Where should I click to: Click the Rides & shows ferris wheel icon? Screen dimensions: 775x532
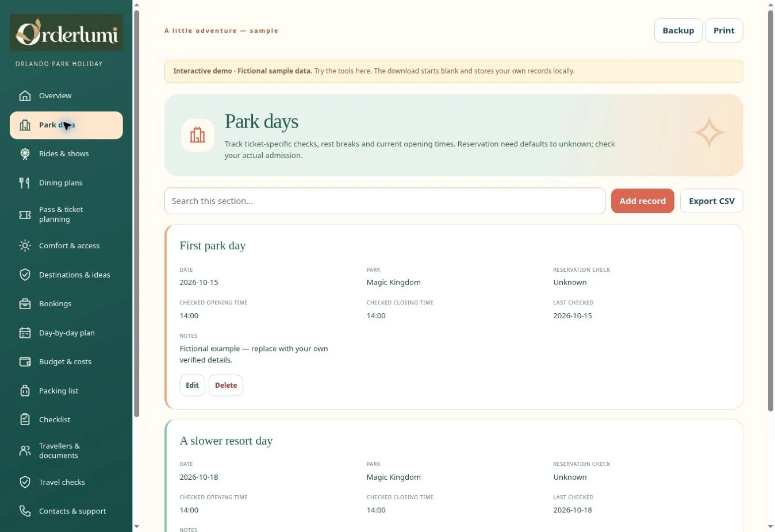(25, 153)
